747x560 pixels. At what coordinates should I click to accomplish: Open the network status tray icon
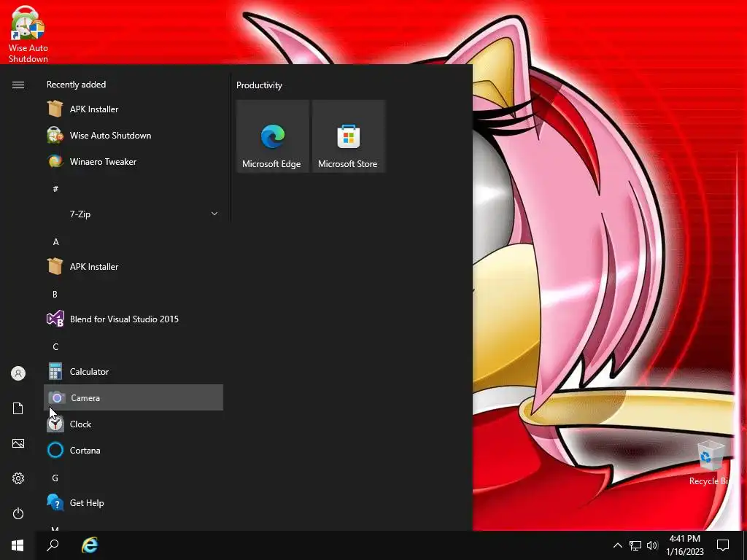[635, 545]
